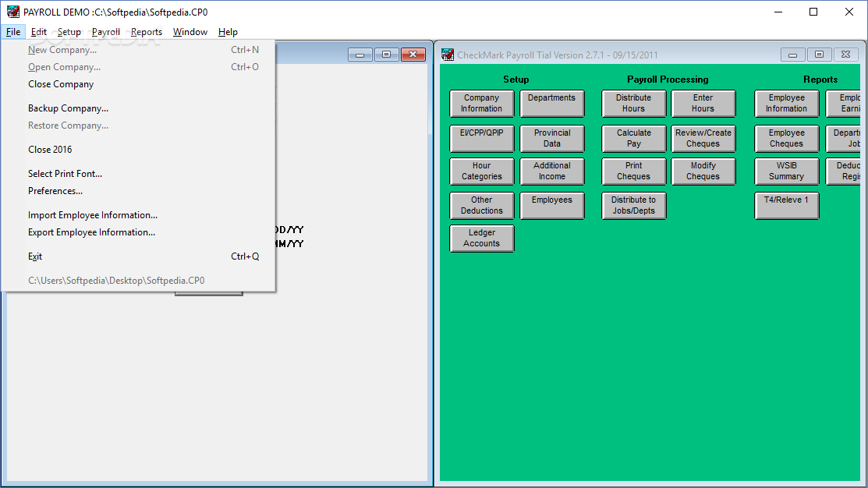Click Restore Company... menu entry
The width and height of the screenshot is (868, 488).
[138, 126]
